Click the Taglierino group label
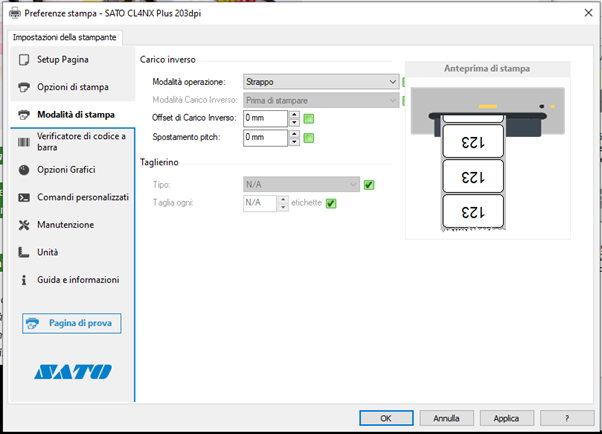 point(159,162)
